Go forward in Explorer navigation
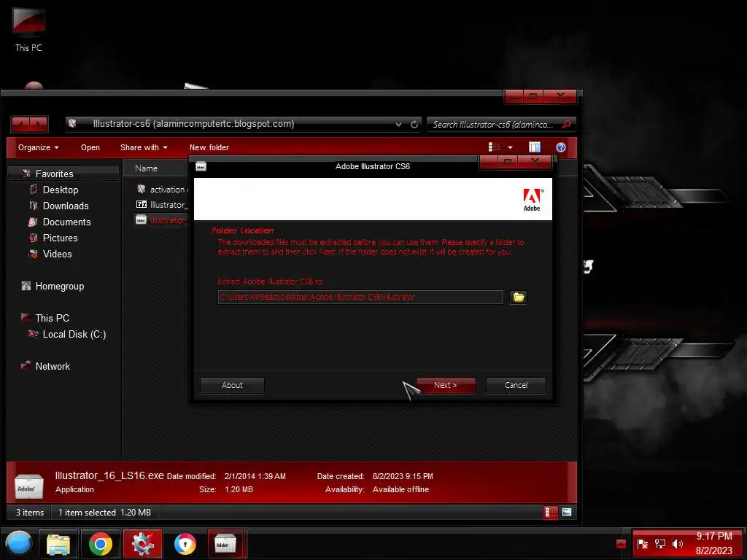Viewport: 747px width, 560px height. (39, 124)
